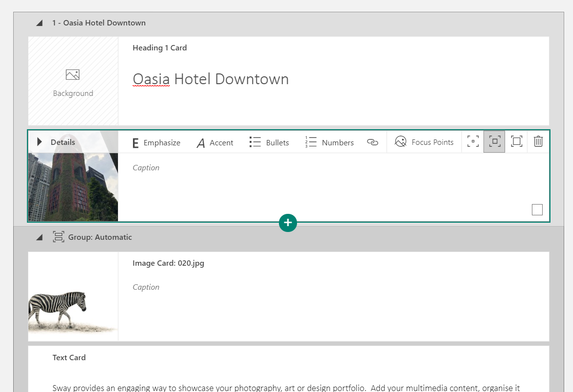Apply Accent formatting
Screen dimensions: 573x392
(x=215, y=142)
